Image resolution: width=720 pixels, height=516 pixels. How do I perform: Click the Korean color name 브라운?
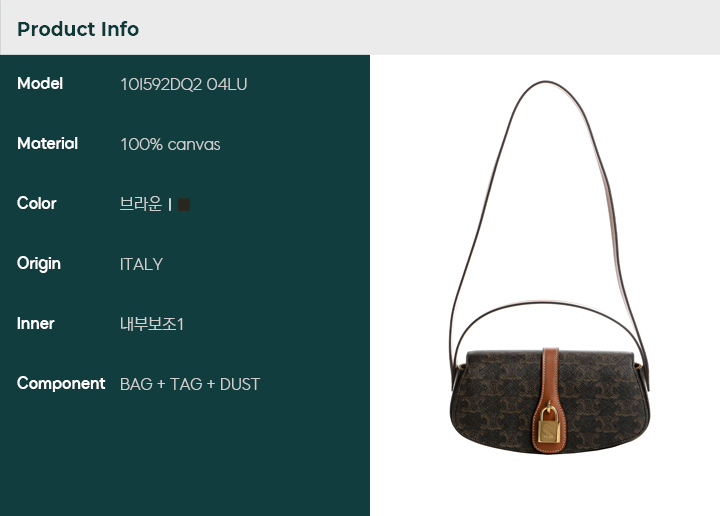(141, 204)
